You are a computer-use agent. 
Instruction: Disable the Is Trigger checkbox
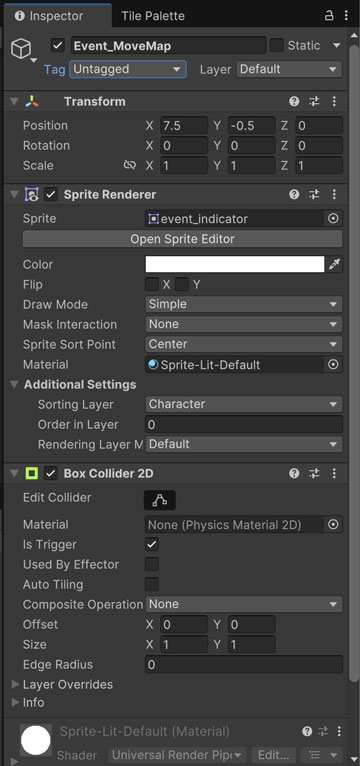click(152, 545)
